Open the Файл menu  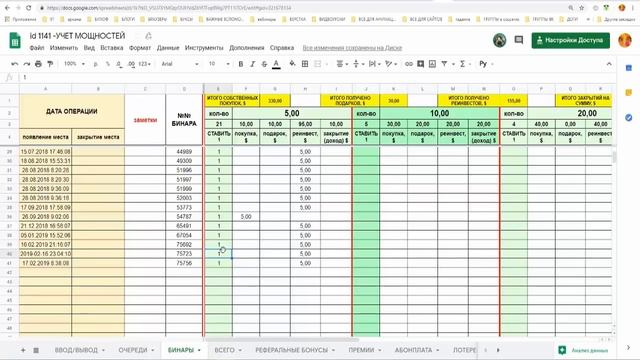37,48
